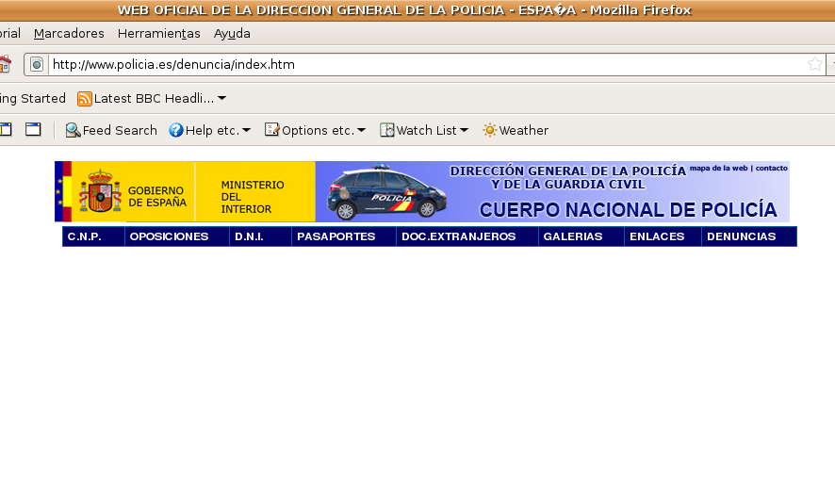Click the Feed Search toolbar label
Viewport: 835px width, 504px height.
point(120,130)
